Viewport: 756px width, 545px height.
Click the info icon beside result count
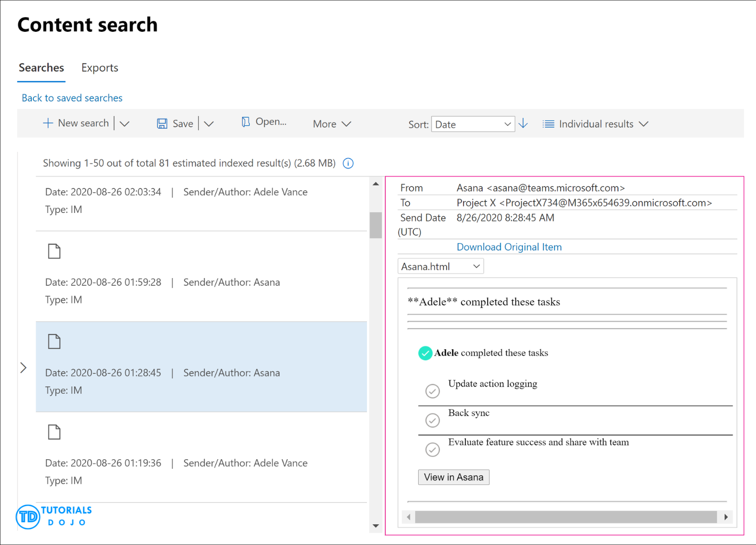[x=348, y=163]
